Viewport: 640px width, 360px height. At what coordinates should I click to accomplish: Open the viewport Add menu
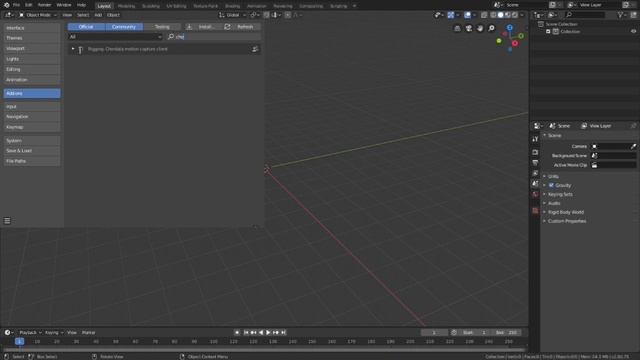tap(98, 15)
